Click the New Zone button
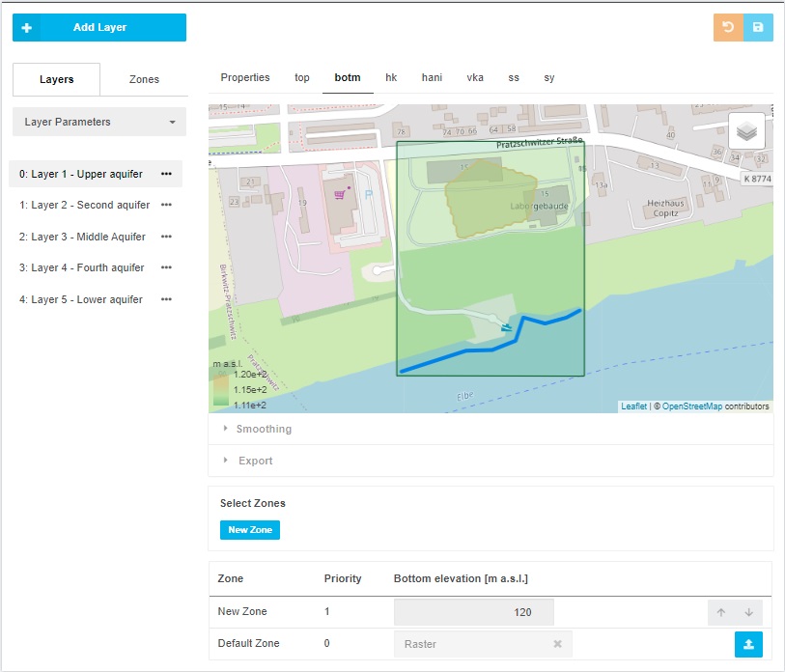The height and width of the screenshot is (672, 785). [x=250, y=530]
